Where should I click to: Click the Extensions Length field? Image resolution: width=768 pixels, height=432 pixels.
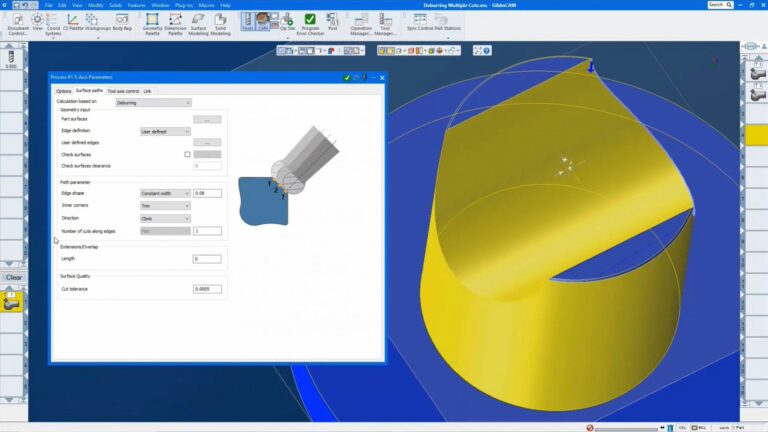coord(207,259)
